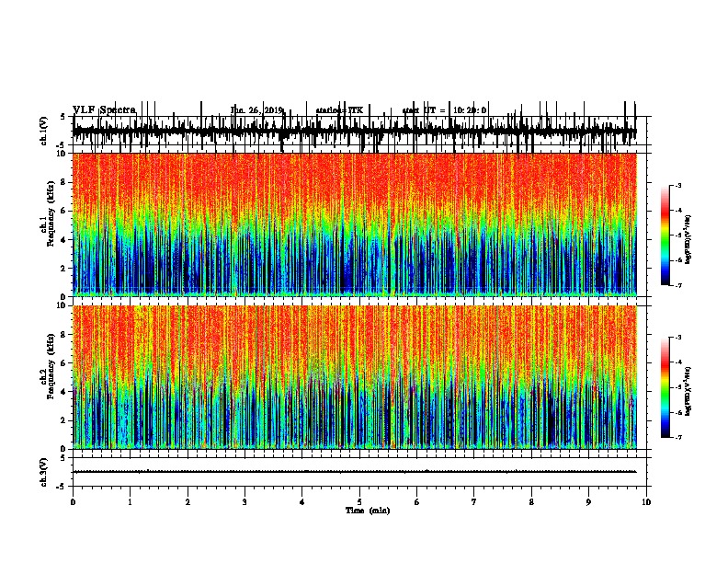The height and width of the screenshot is (563, 728).
Task: Click time axis tick label 4
Action: click(302, 502)
